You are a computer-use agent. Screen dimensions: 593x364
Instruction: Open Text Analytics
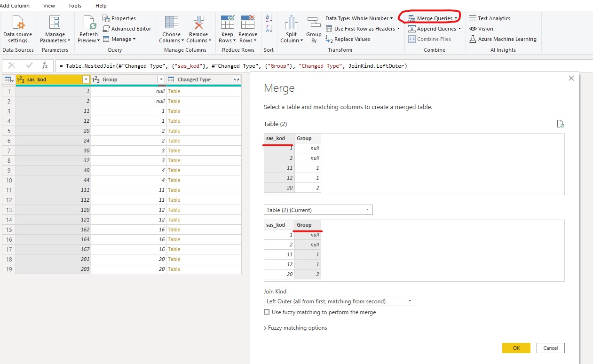coord(490,18)
